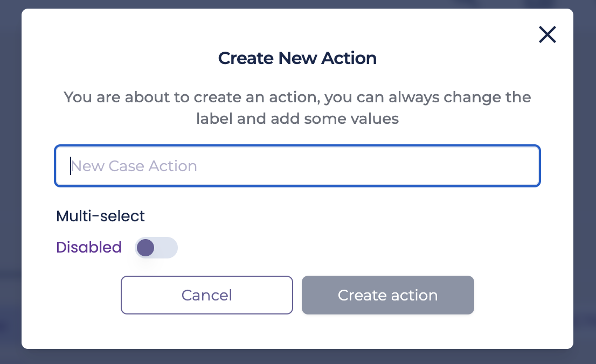596x364 pixels.
Task: Activate the grayed Create action button
Action: pos(387,295)
